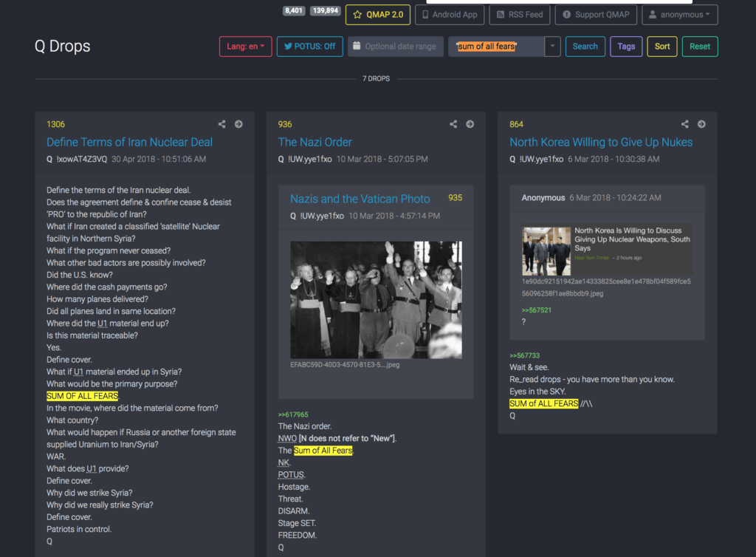Expand the search box dropdown arrow

tap(552, 47)
